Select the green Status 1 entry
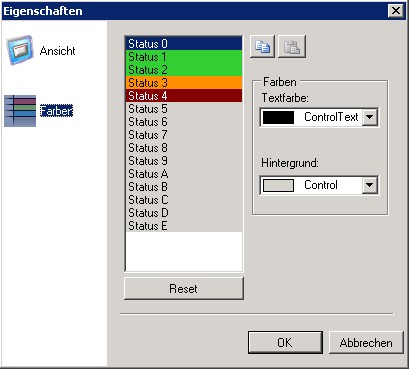This screenshot has height=369, width=409. tap(184, 57)
